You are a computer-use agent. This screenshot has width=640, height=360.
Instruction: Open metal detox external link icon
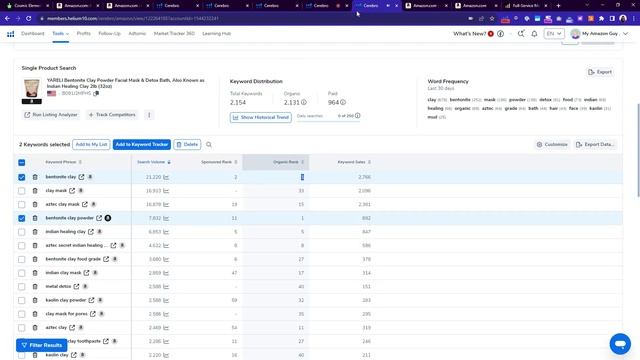pos(76,287)
